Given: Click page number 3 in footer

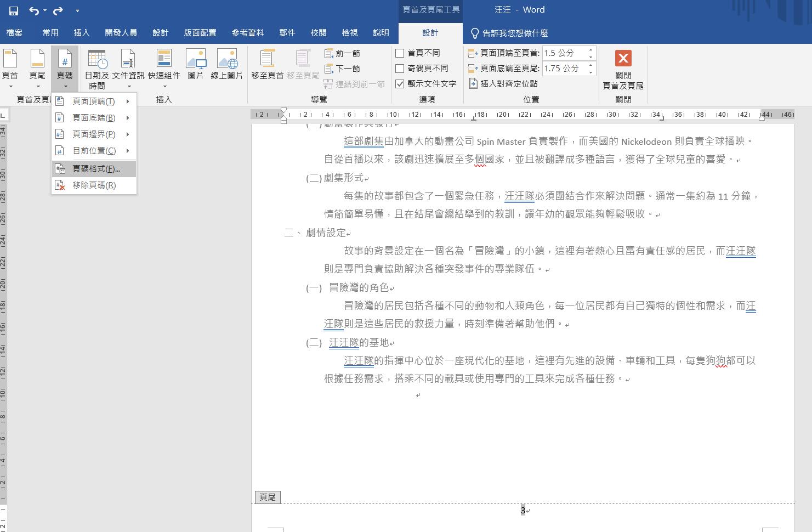Looking at the screenshot, I should tap(523, 511).
